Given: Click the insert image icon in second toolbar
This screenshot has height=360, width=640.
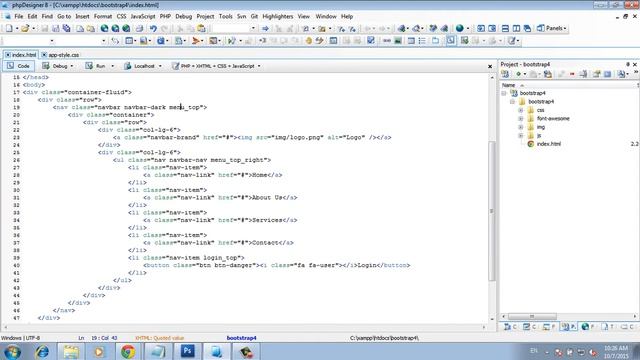Looking at the screenshot, I should click(398, 40).
